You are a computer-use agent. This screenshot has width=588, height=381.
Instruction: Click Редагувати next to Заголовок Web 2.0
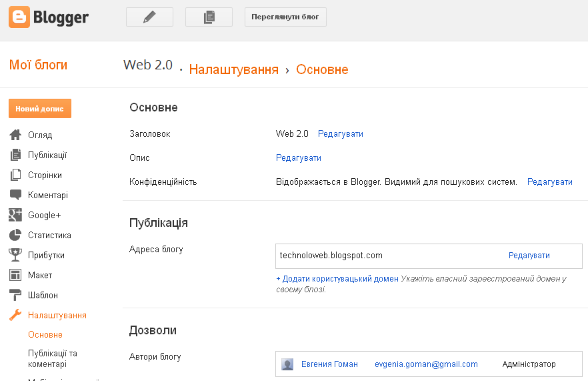(x=341, y=134)
